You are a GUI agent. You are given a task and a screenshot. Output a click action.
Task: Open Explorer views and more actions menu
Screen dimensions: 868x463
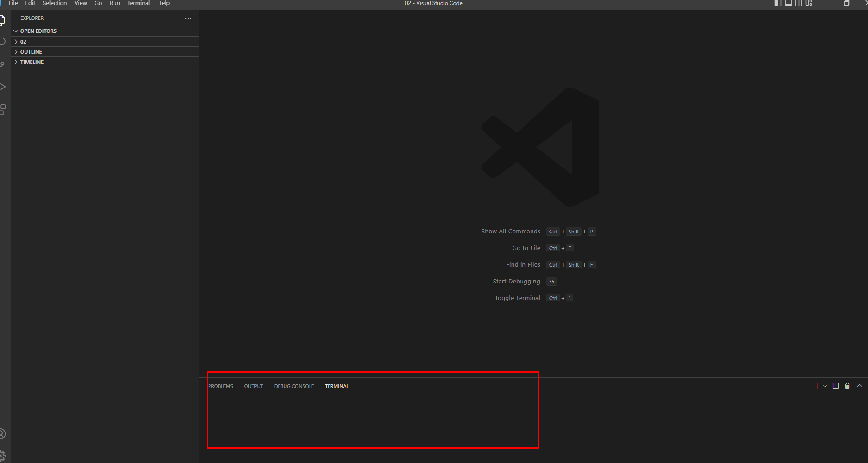click(188, 18)
